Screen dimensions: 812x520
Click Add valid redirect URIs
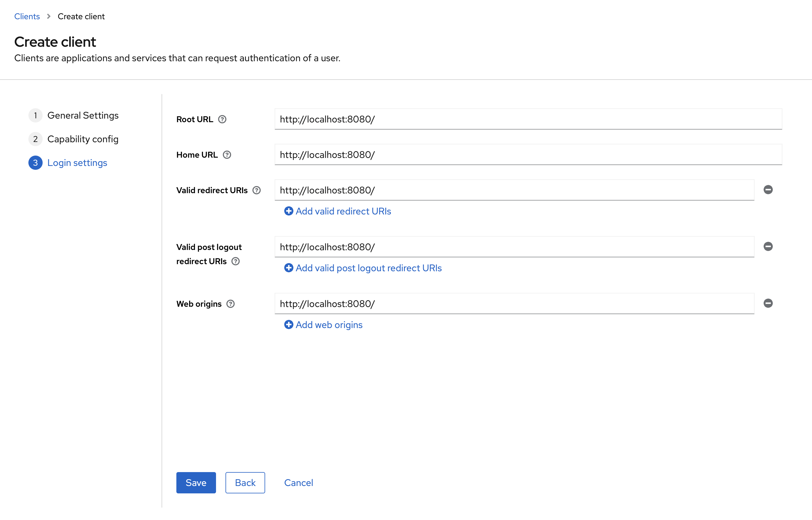point(337,211)
